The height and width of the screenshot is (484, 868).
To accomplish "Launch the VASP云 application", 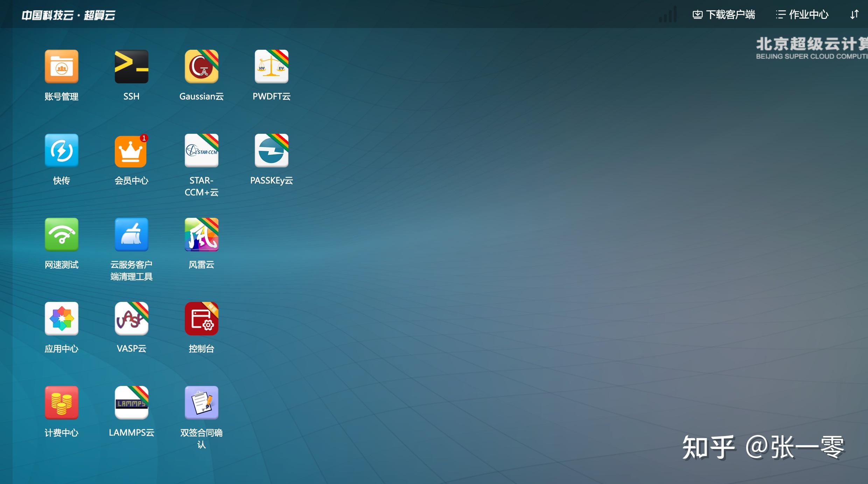I will click(x=131, y=319).
